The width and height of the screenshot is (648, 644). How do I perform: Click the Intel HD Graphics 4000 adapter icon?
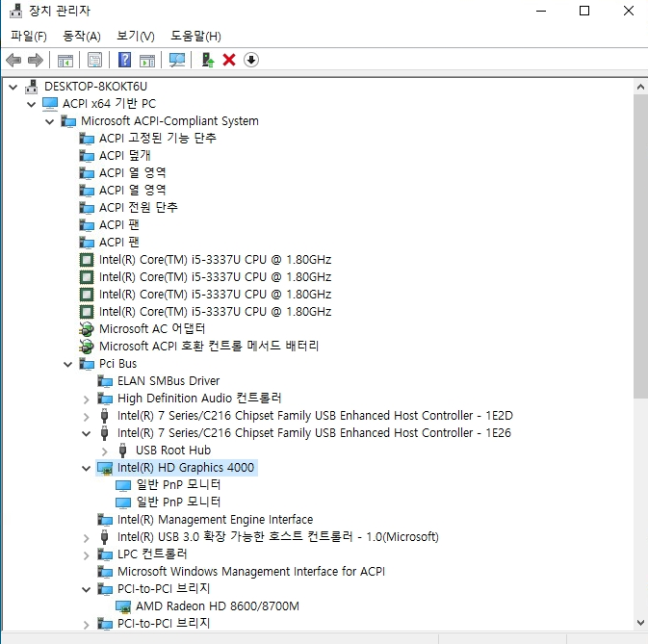(x=105, y=468)
